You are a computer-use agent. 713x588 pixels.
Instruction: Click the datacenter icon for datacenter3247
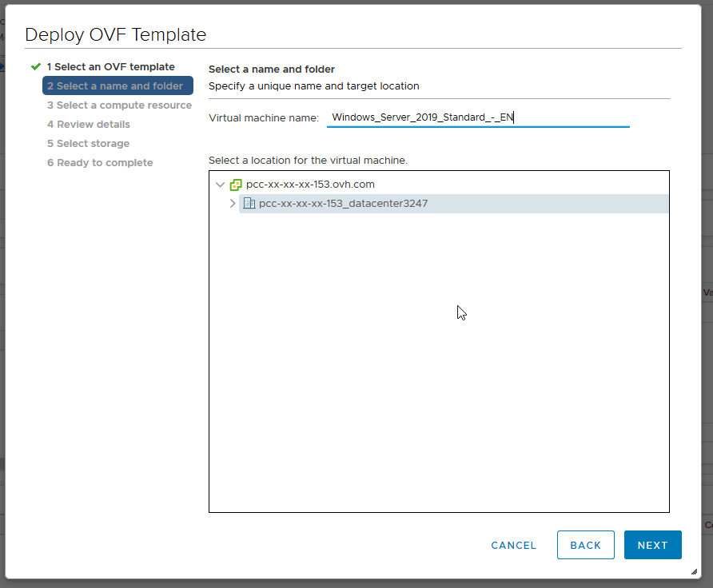(249, 203)
